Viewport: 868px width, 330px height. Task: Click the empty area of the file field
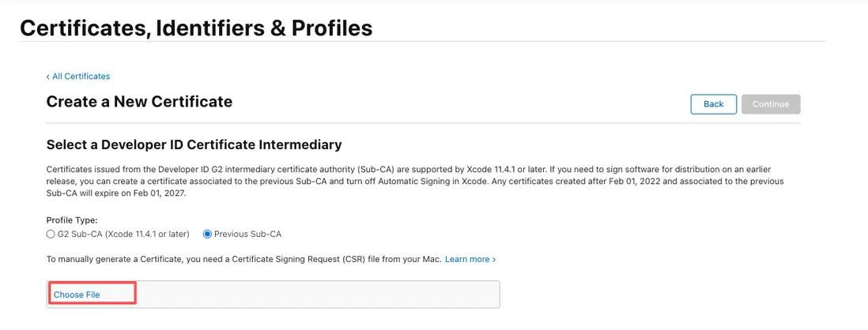tap(316, 294)
